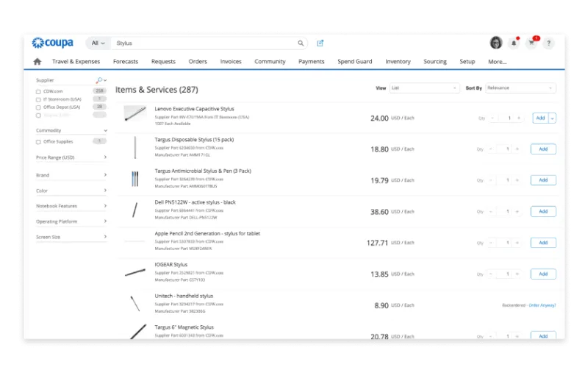Add Apple Pencil 2nd Generation
Image resolution: width=588 pixels, height=373 pixels.
(x=543, y=243)
